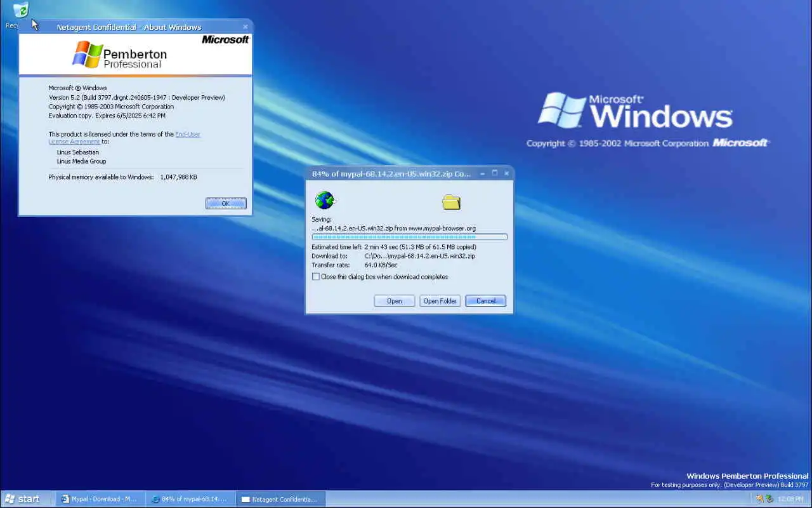Toggle 'Close this dialog box when download completes'
The width and height of the screenshot is (812, 508).
pos(316,277)
